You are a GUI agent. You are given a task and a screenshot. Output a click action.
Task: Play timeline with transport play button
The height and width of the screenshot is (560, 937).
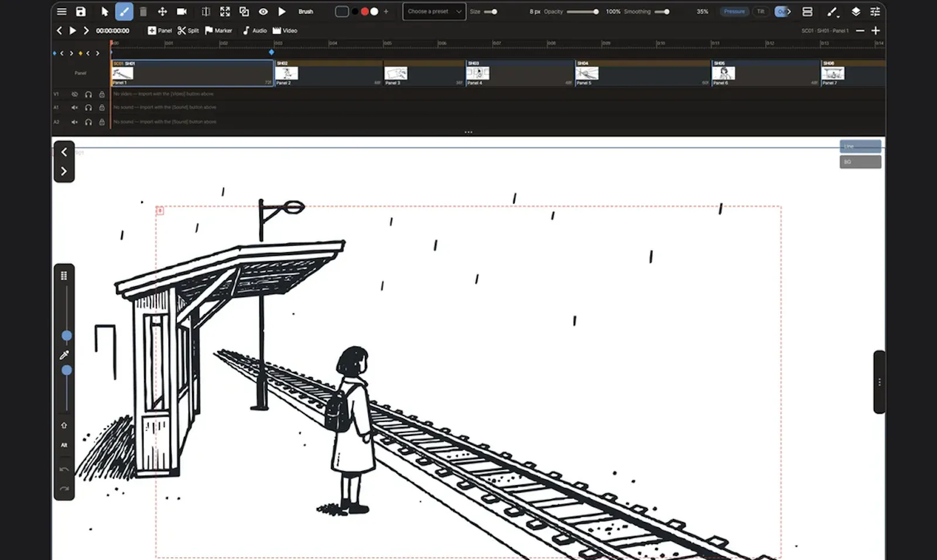click(73, 30)
